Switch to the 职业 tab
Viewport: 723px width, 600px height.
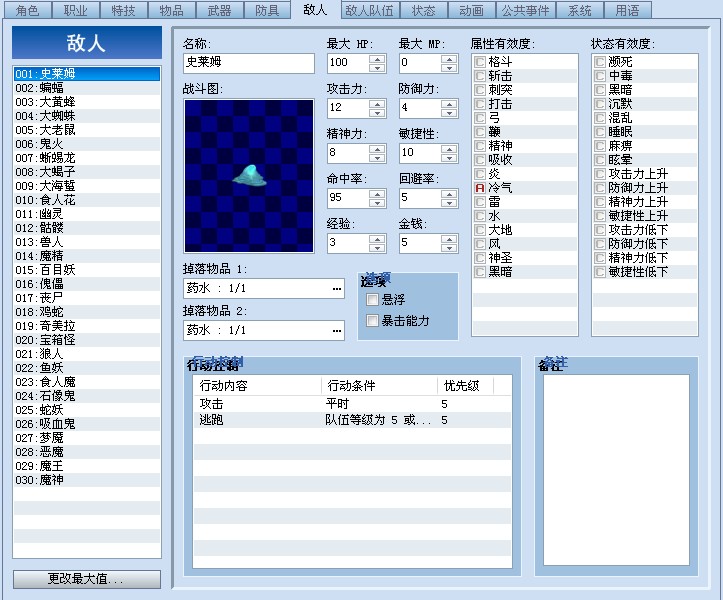point(76,10)
